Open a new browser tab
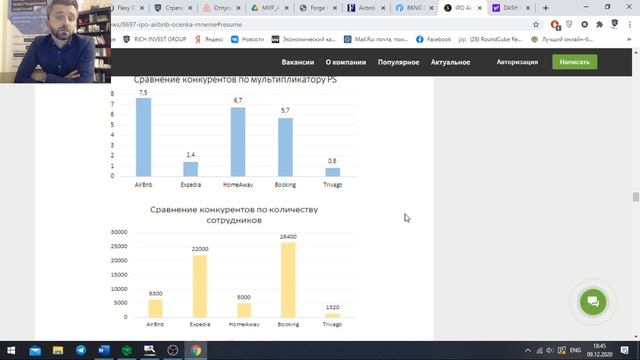This screenshot has height=360, width=640. (545, 8)
